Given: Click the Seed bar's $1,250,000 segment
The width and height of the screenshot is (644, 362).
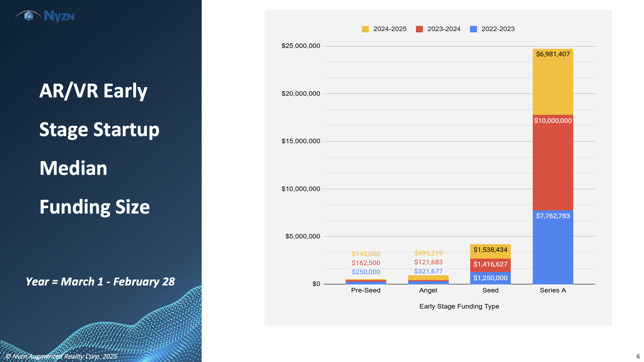Looking at the screenshot, I should click(x=490, y=278).
